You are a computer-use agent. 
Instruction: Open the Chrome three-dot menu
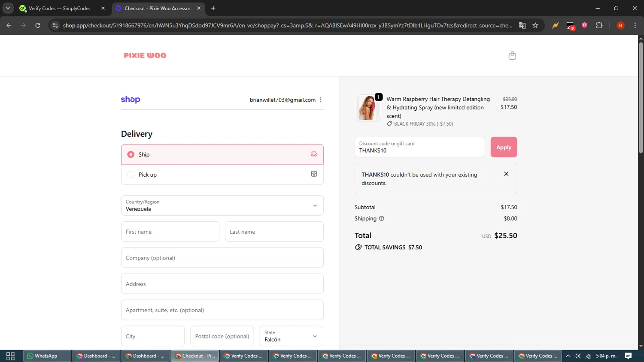[635, 25]
